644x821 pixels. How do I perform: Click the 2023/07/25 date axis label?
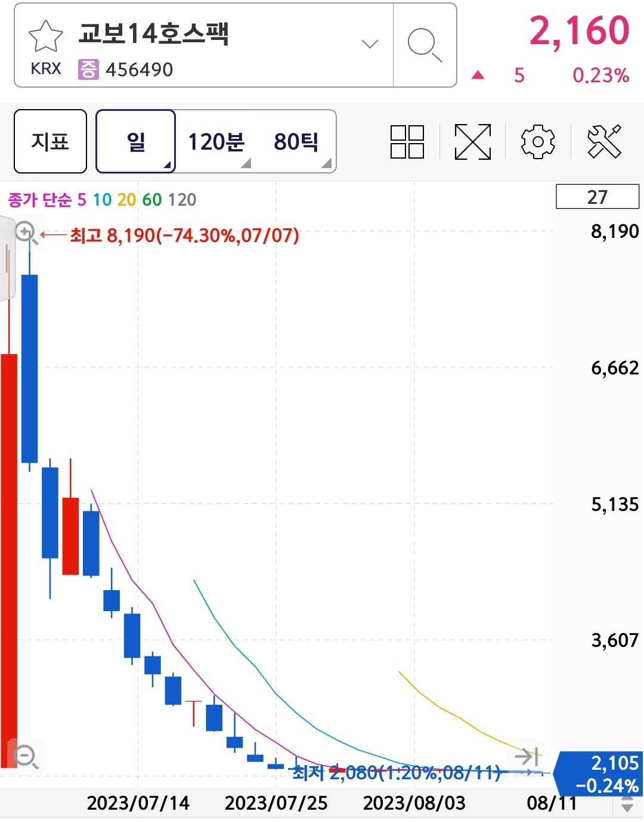[x=276, y=803]
